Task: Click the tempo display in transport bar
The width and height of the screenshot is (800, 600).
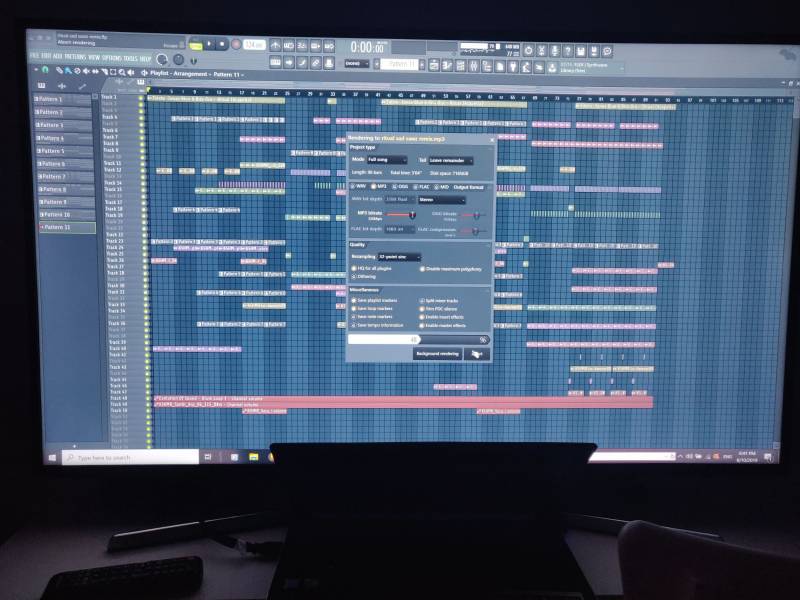Action: tap(254, 45)
